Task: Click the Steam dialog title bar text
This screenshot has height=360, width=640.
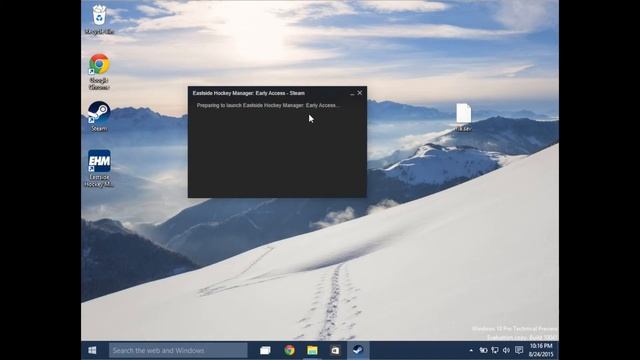Action: tap(249, 93)
